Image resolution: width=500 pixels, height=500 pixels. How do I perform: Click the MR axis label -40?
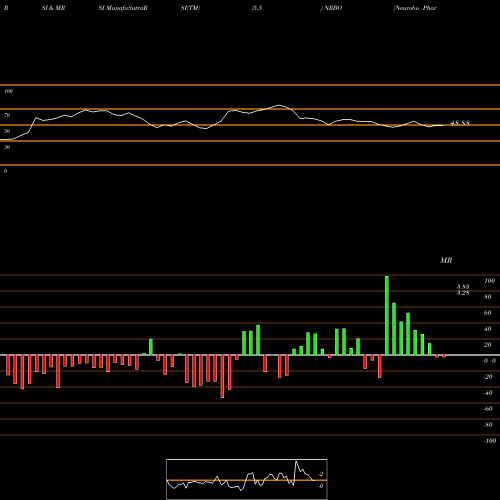(488, 393)
